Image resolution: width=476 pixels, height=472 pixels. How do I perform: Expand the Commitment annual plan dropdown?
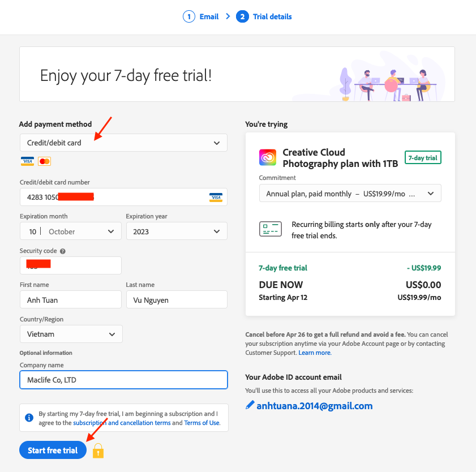(350, 194)
